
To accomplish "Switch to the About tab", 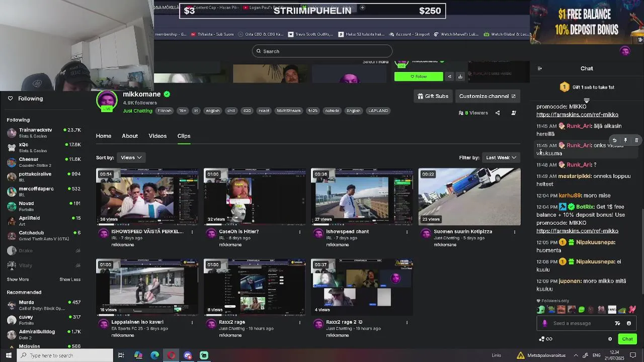I will [130, 136].
